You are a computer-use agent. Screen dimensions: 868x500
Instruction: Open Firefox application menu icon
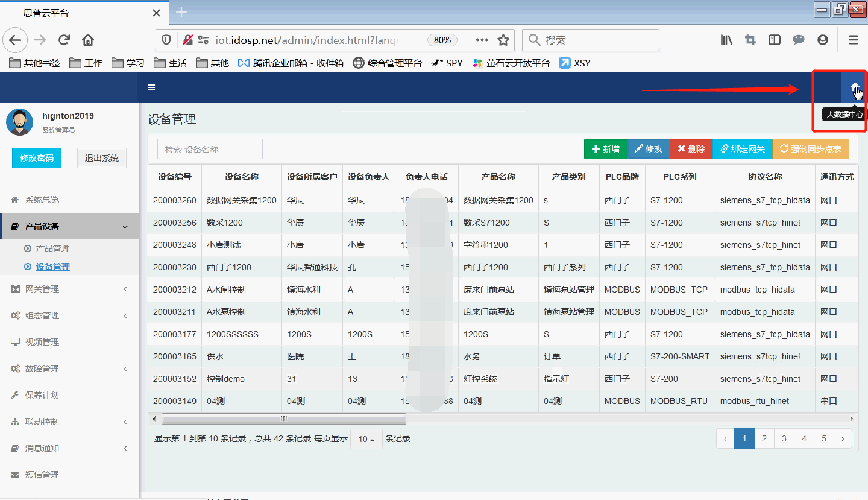853,40
